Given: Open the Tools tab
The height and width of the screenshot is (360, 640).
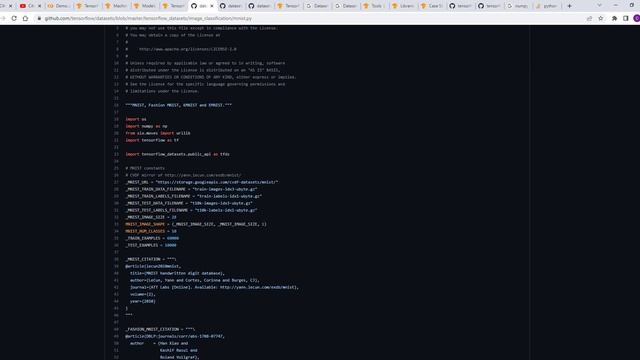Looking at the screenshot, I should (373, 6).
